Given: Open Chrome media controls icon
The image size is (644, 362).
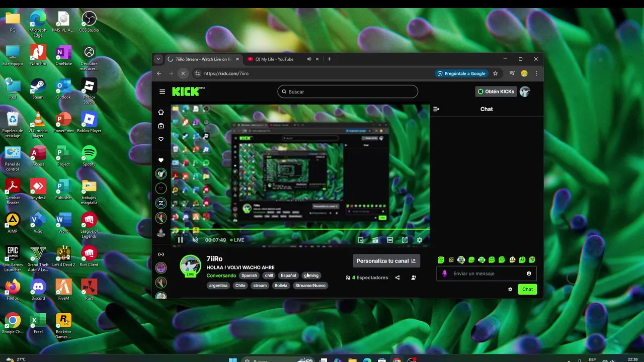Looking at the screenshot, I should (512, 73).
